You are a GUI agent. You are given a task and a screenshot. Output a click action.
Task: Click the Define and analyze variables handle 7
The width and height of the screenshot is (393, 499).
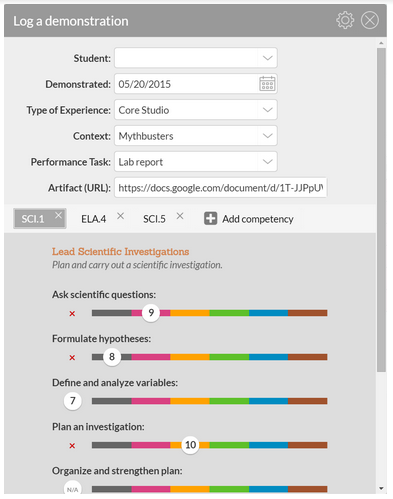point(73,401)
